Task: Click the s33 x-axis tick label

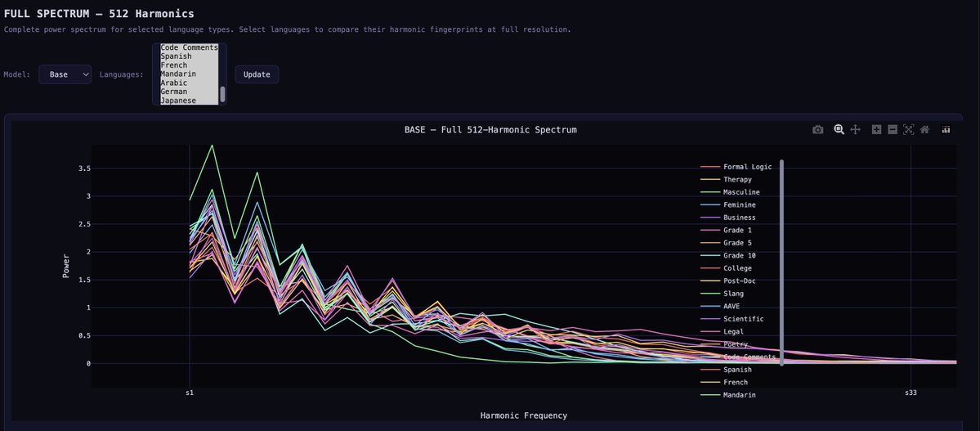Action: point(911,393)
